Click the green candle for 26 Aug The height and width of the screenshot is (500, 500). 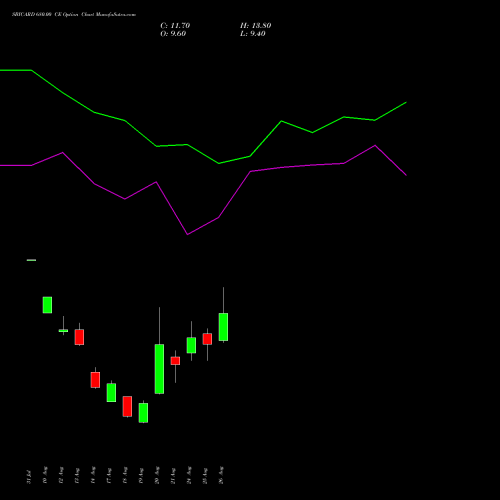click(223, 327)
